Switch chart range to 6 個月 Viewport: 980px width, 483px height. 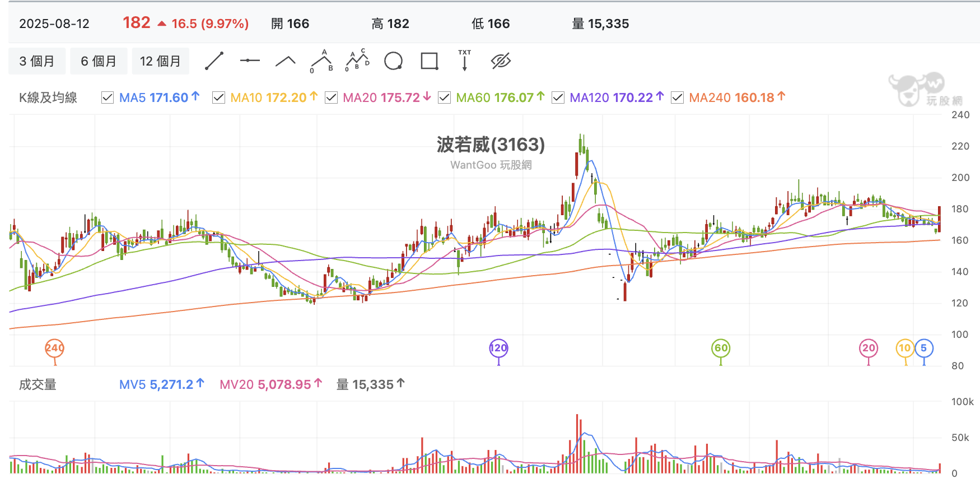(99, 61)
